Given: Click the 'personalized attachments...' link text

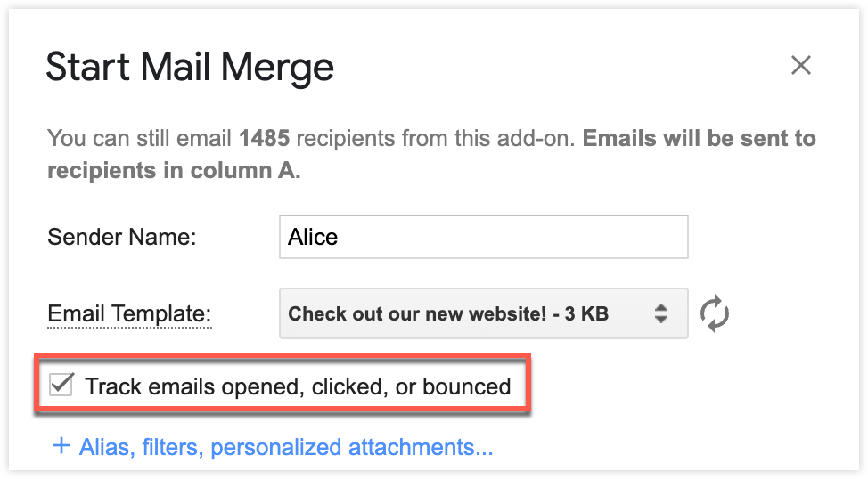Looking at the screenshot, I should (392, 446).
